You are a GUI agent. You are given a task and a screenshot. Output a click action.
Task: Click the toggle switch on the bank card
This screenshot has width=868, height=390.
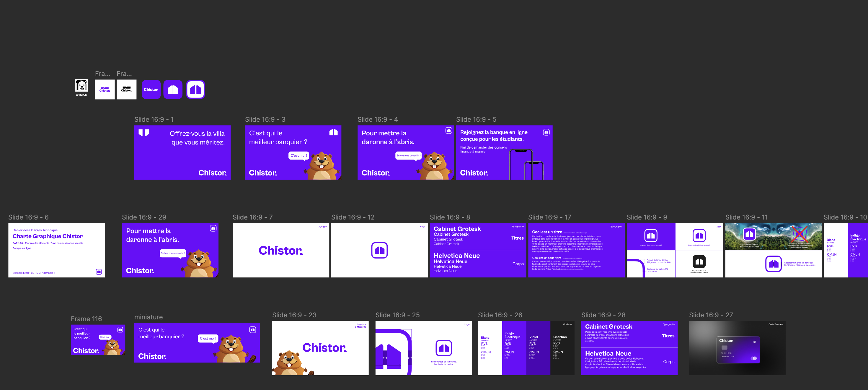pos(754,358)
